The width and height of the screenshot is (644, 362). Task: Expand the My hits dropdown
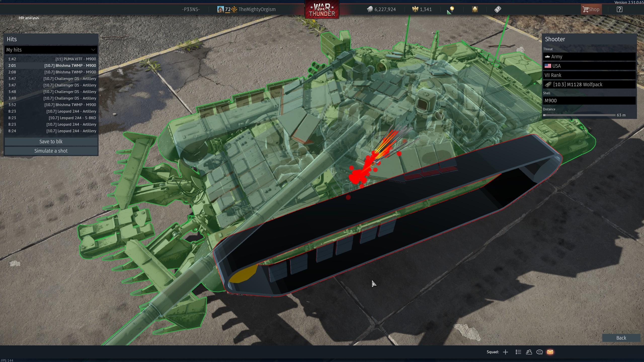(51, 50)
